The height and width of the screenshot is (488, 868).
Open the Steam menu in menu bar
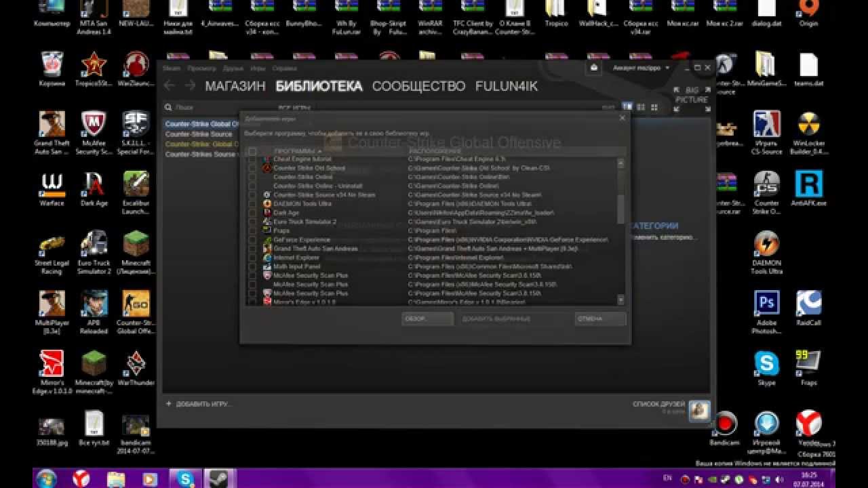coord(172,68)
